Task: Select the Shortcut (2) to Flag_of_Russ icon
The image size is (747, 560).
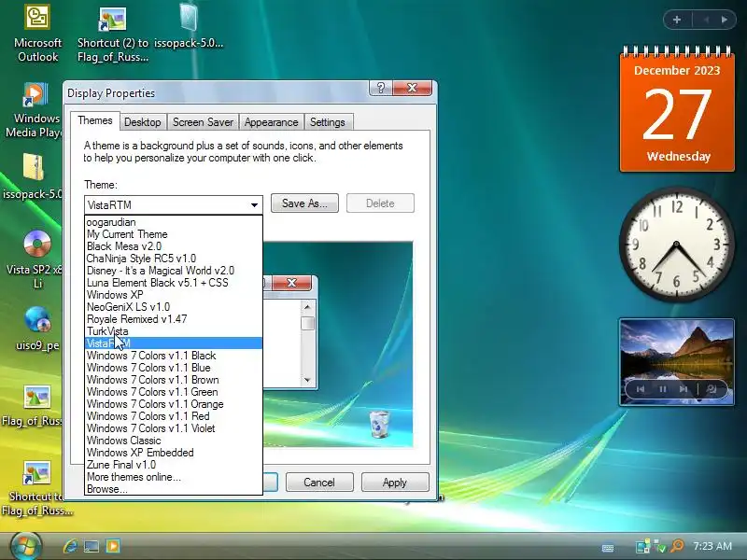Action: (x=113, y=34)
